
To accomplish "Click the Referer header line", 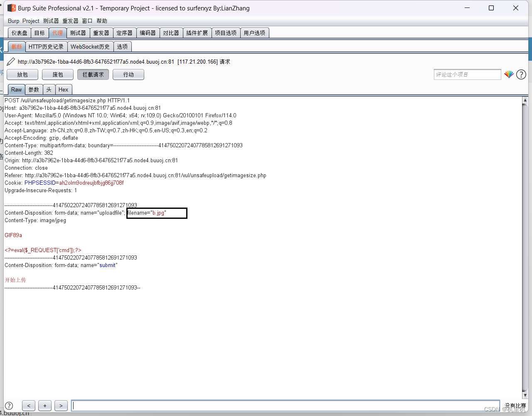I will (135, 176).
